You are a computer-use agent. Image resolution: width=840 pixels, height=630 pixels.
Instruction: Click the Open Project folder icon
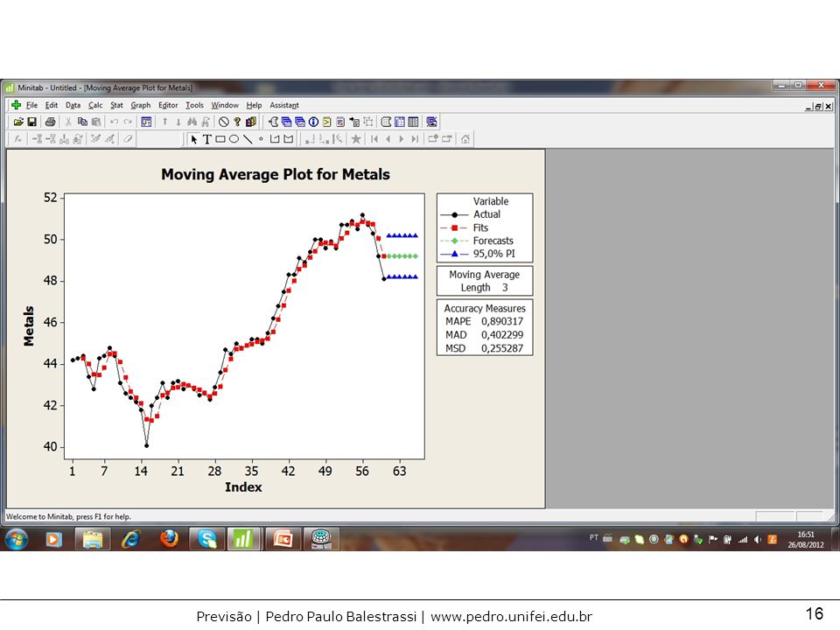click(x=18, y=122)
